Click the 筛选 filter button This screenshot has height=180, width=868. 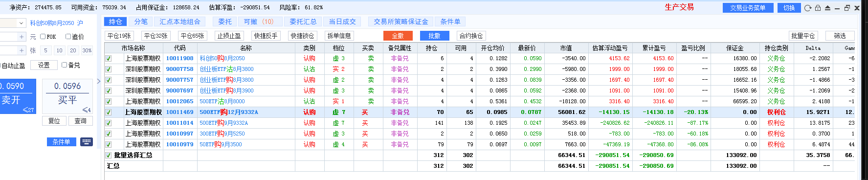[840, 36]
